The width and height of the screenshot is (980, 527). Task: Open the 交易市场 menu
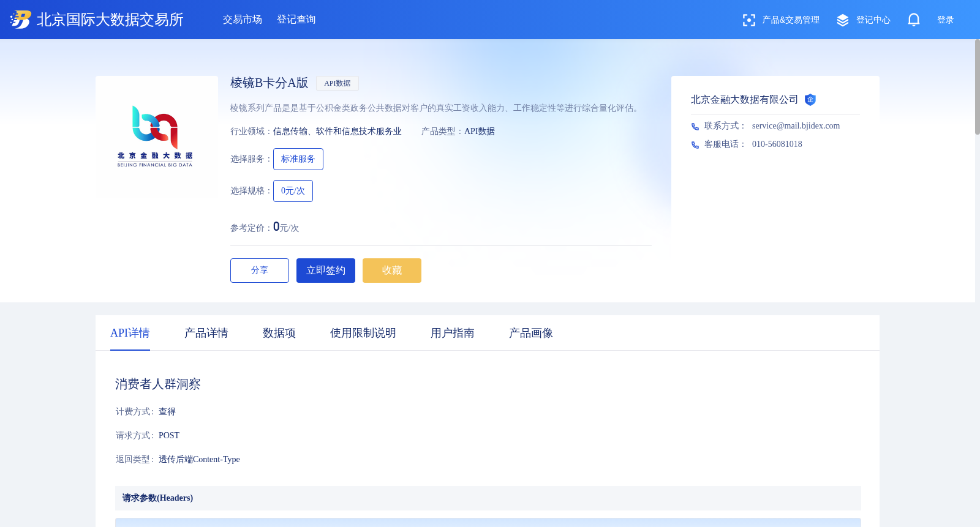tap(243, 20)
